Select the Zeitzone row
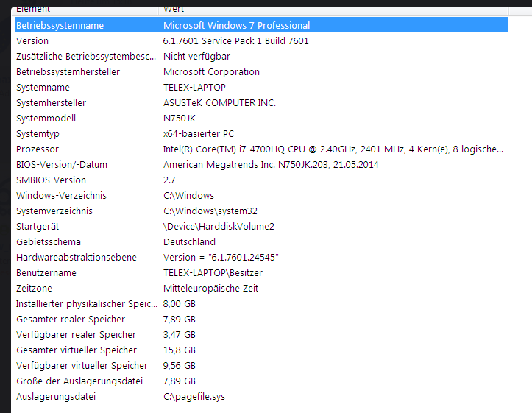 tap(261, 289)
